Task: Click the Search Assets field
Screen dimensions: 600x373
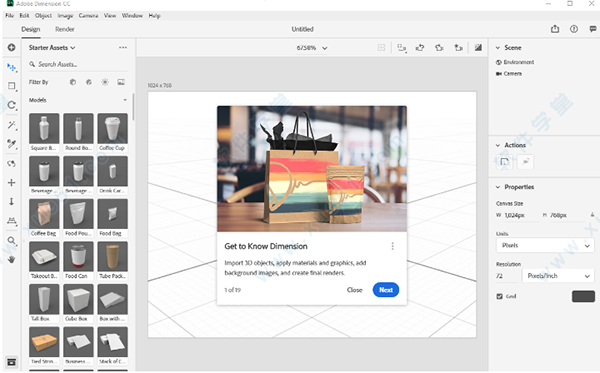Action: pyautogui.click(x=78, y=64)
